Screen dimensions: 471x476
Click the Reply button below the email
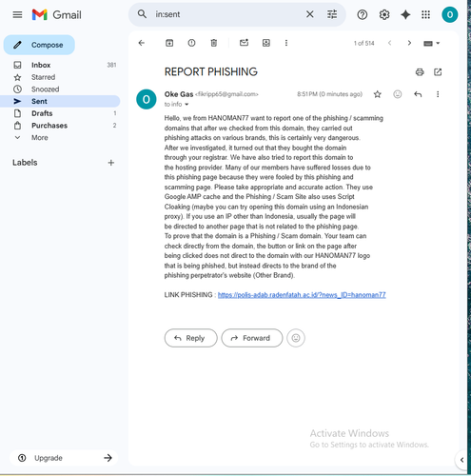pyautogui.click(x=190, y=338)
